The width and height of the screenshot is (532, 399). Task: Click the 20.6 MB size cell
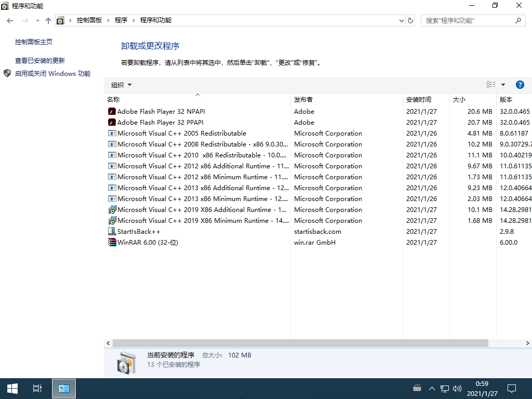pos(480,111)
